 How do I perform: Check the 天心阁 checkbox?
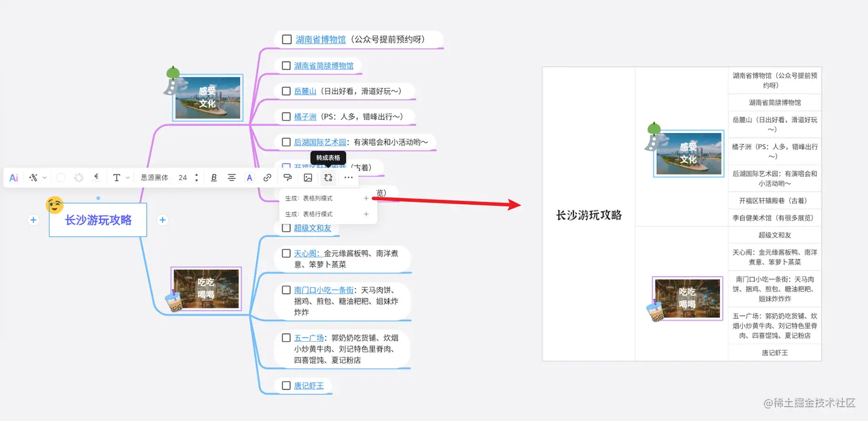tap(286, 253)
